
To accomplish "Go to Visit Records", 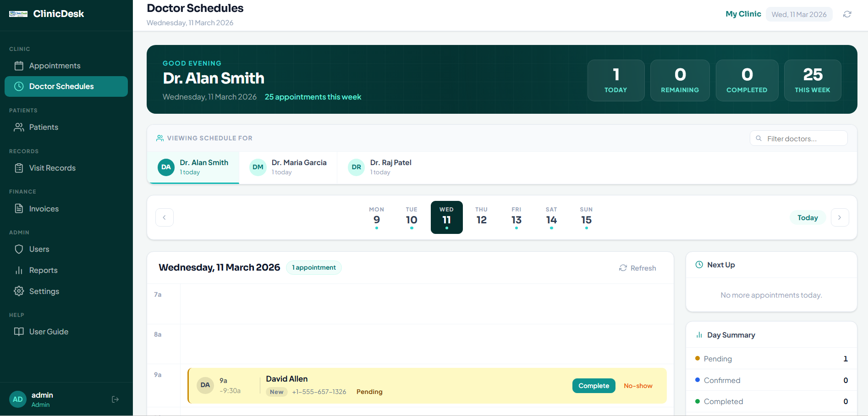I will pyautogui.click(x=52, y=168).
